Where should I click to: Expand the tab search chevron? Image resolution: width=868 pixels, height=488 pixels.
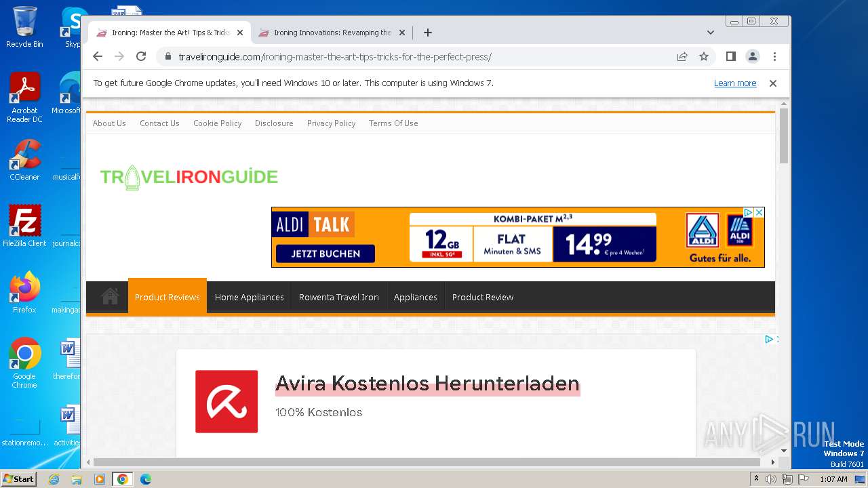point(711,33)
